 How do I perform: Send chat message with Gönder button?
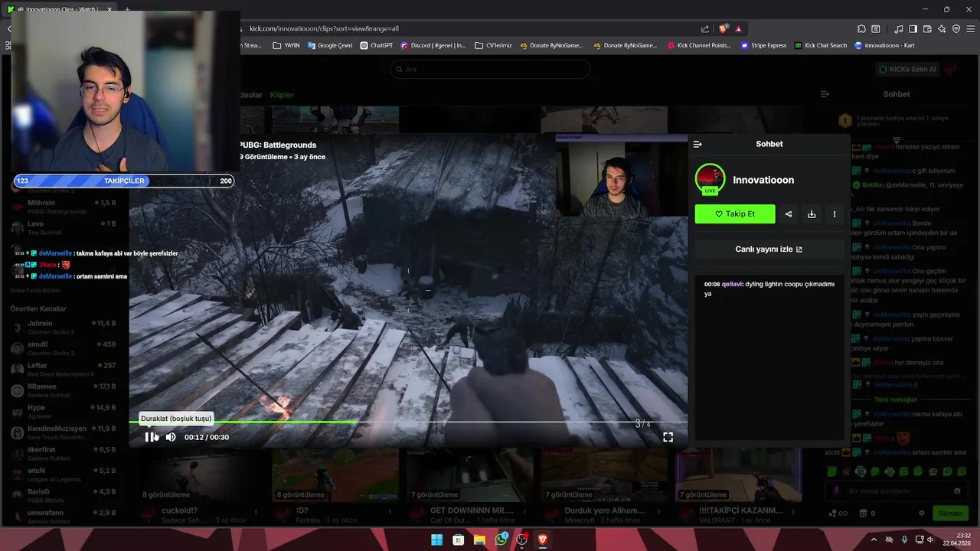[x=950, y=514]
